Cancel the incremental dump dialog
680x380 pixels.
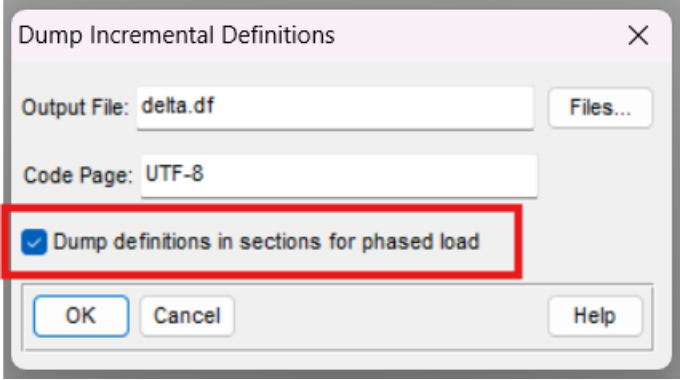(187, 316)
